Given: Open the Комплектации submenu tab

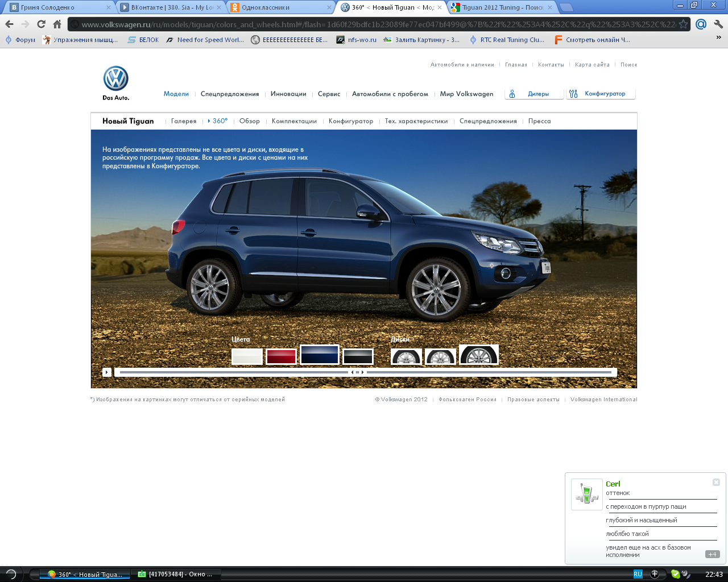Looking at the screenshot, I should click(x=294, y=121).
